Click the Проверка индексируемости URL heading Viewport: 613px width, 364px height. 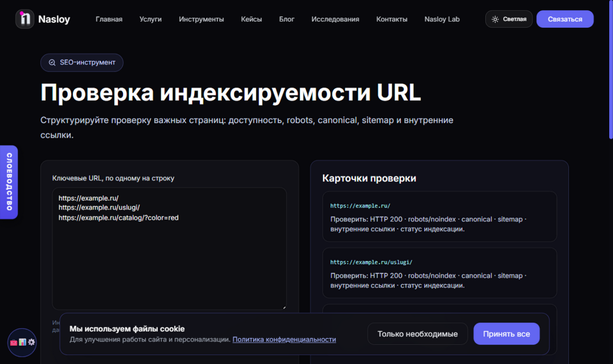click(x=230, y=92)
